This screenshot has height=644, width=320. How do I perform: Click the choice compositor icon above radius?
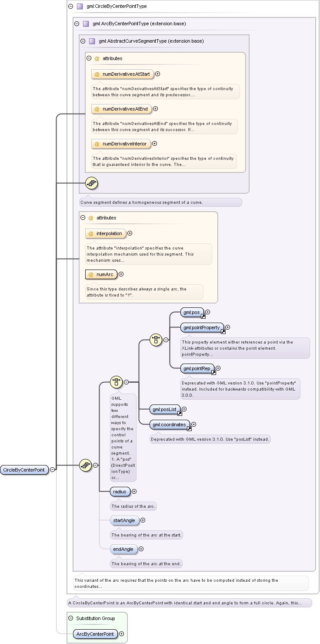point(116,382)
